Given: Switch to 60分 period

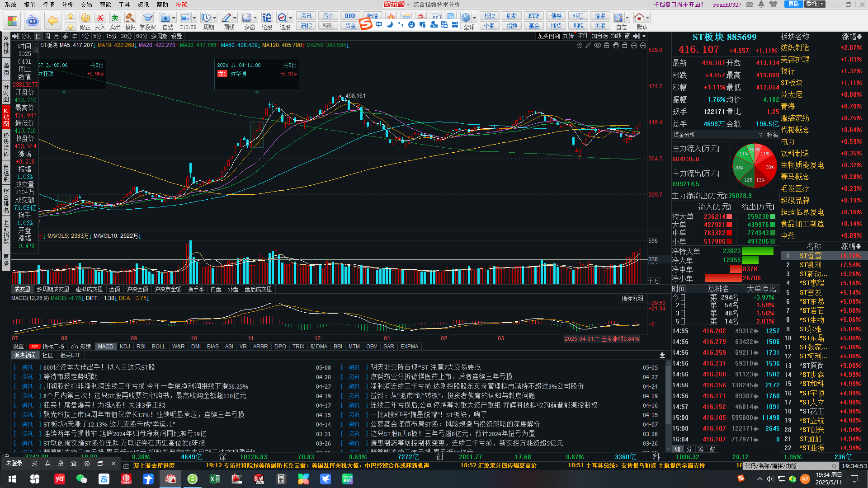Looking at the screenshot, I should [142, 36].
